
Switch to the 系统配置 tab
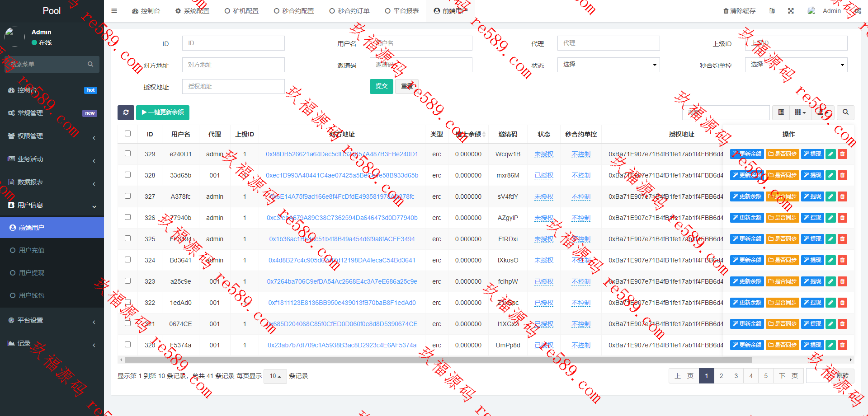[193, 11]
